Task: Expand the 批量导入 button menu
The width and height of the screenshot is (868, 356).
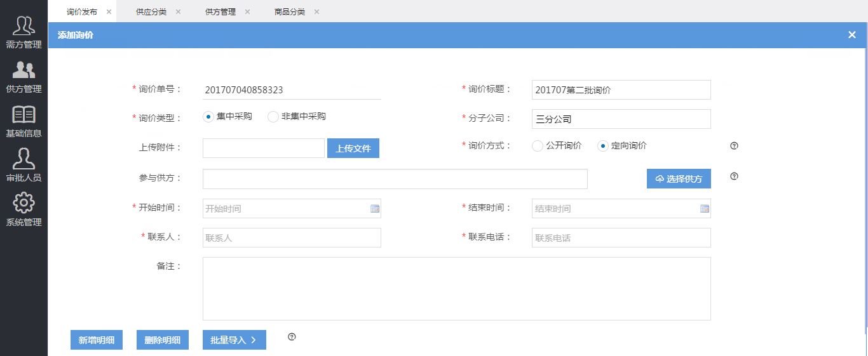Action: [x=234, y=340]
